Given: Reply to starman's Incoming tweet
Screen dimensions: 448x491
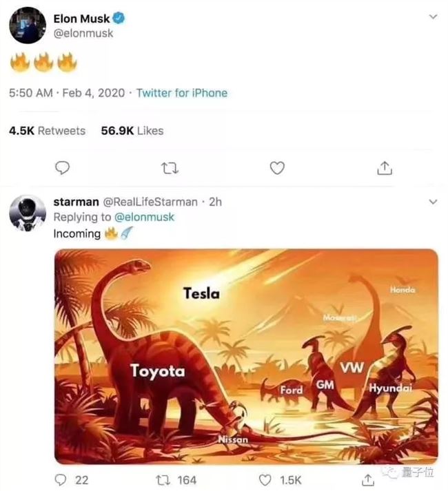Looking at the screenshot, I should [62, 480].
